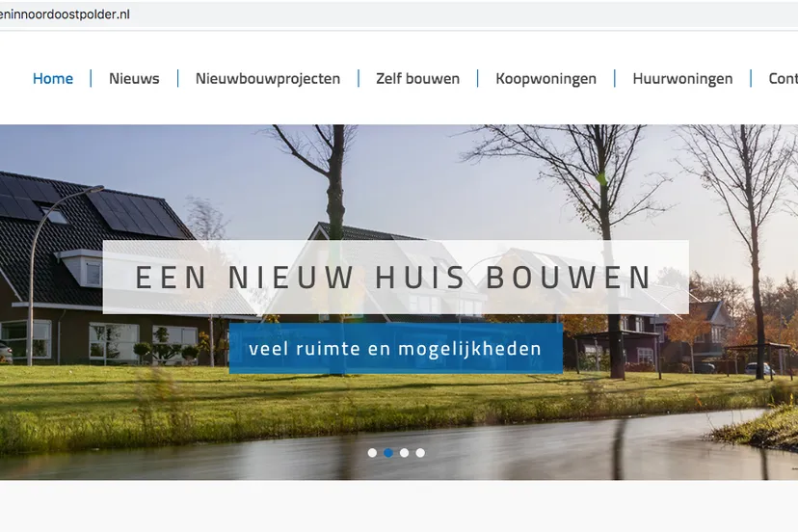Switch to the fourth slide dot
The height and width of the screenshot is (532, 798).
click(x=420, y=453)
